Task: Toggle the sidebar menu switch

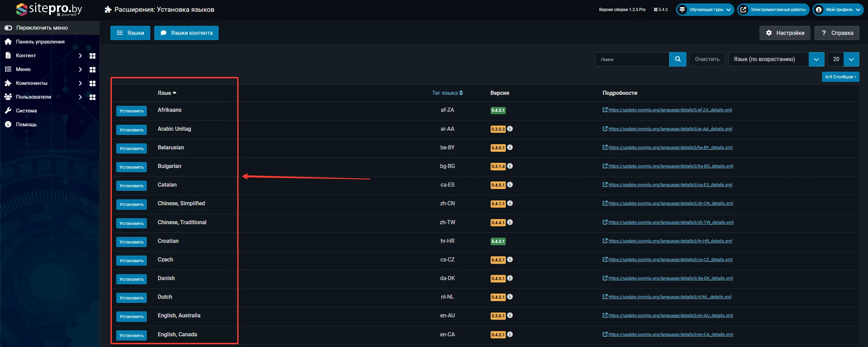Action: [8, 28]
